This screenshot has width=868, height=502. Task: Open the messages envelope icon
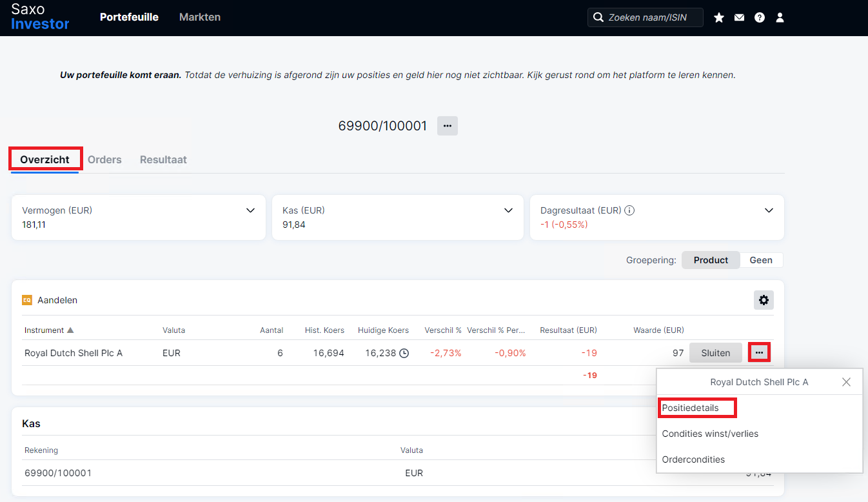(x=739, y=17)
